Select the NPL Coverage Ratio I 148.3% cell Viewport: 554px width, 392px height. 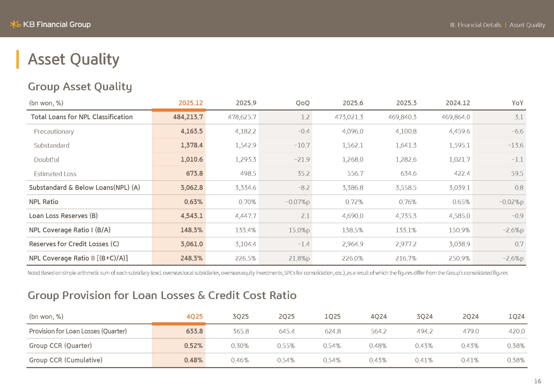coord(192,230)
